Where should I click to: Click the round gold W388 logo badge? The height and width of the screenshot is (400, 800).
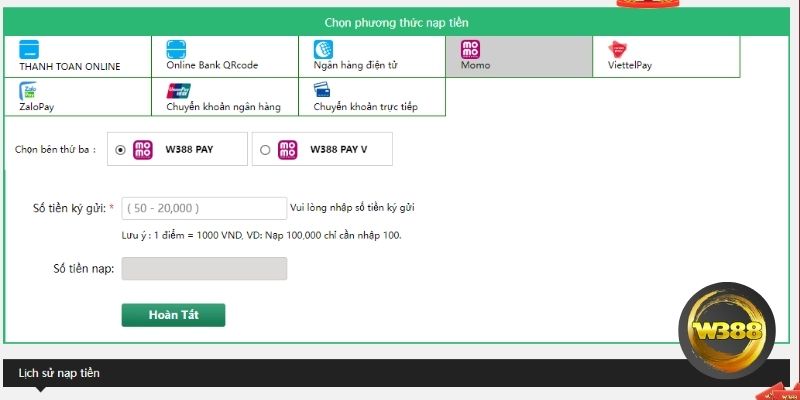coord(727,331)
